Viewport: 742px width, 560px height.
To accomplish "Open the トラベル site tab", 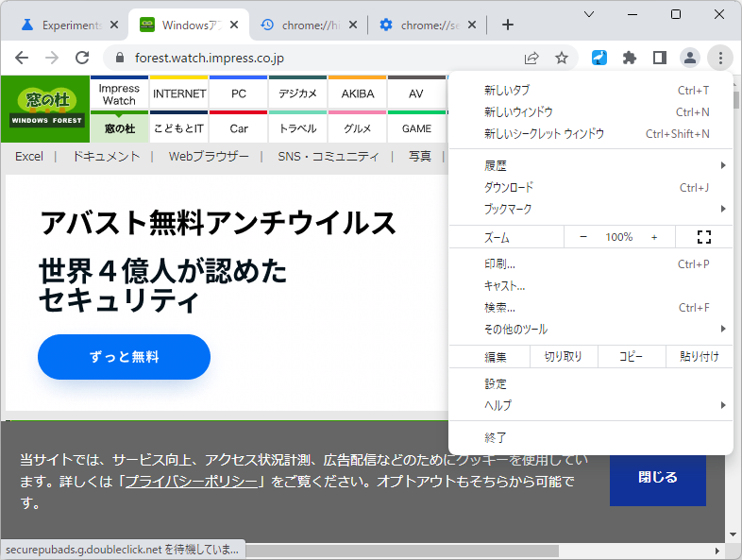I will [297, 128].
